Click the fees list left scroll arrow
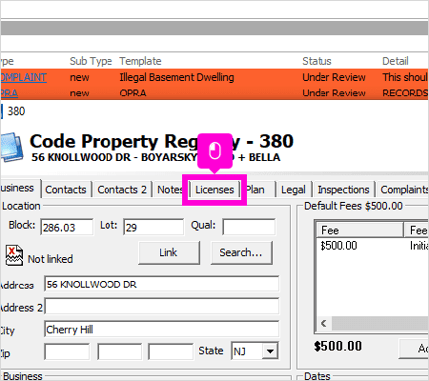This screenshot has width=429, height=381. click(324, 323)
